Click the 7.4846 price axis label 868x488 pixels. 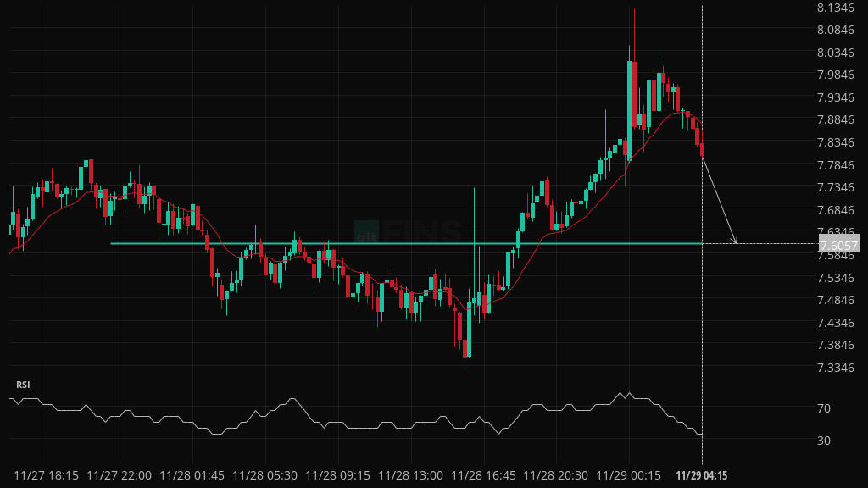pos(835,300)
